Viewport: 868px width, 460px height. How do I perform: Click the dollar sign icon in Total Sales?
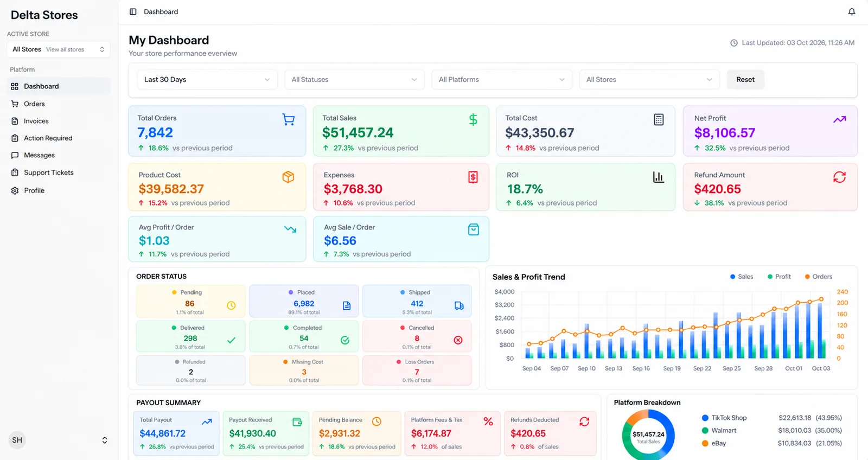(473, 119)
